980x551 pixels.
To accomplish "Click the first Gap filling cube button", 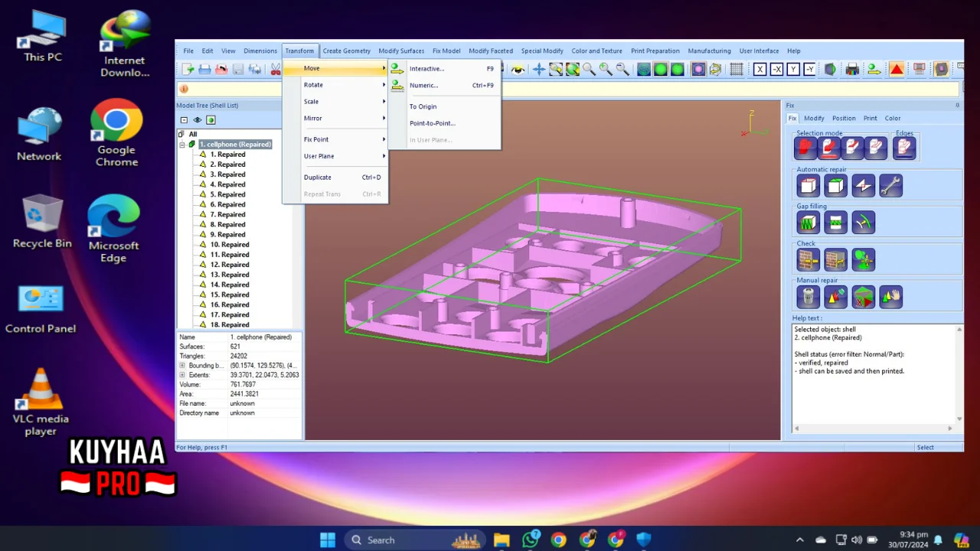I will pos(808,223).
